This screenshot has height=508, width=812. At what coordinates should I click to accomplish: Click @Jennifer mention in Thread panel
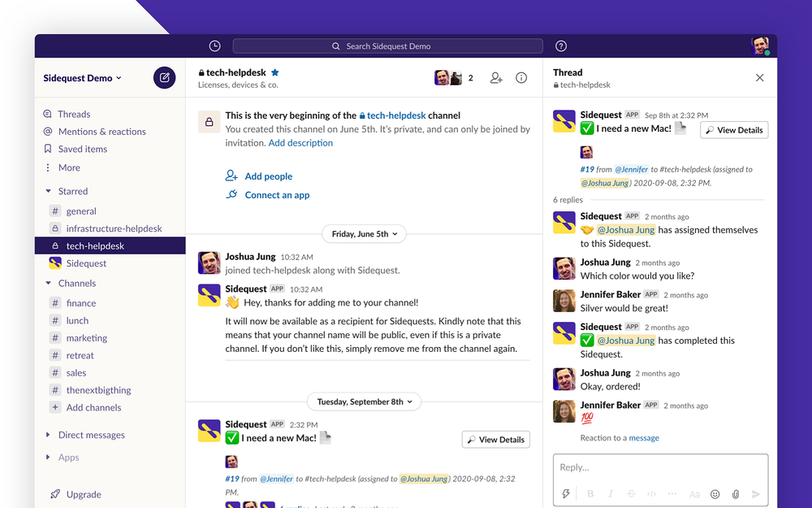point(631,170)
